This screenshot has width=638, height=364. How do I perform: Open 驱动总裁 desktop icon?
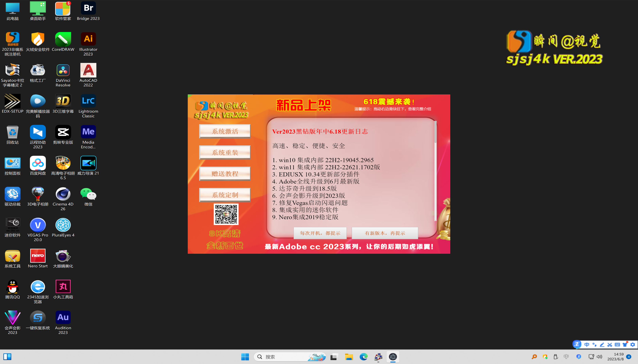[x=12, y=197]
